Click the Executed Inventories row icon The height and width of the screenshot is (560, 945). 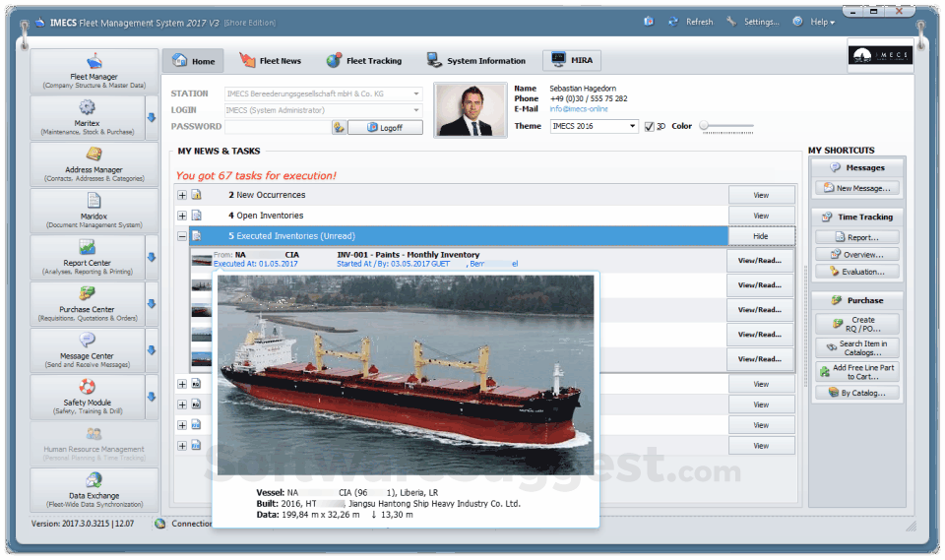pyautogui.click(x=197, y=235)
